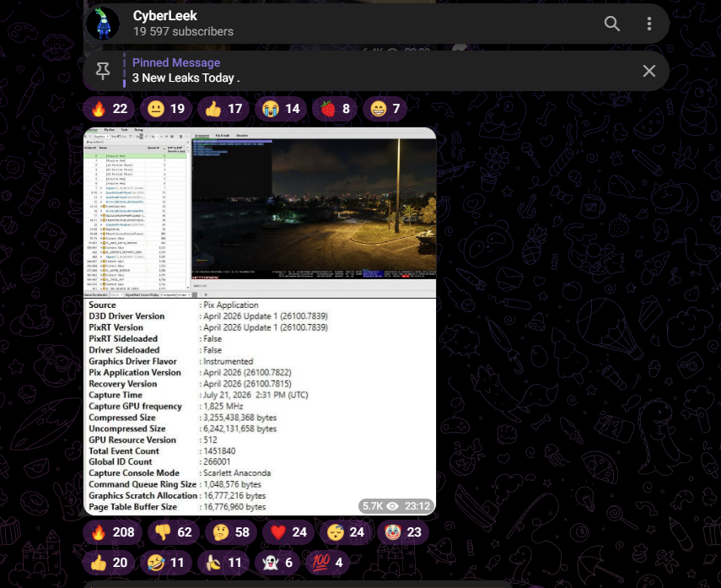Click clown face reaction with 23

click(403, 532)
